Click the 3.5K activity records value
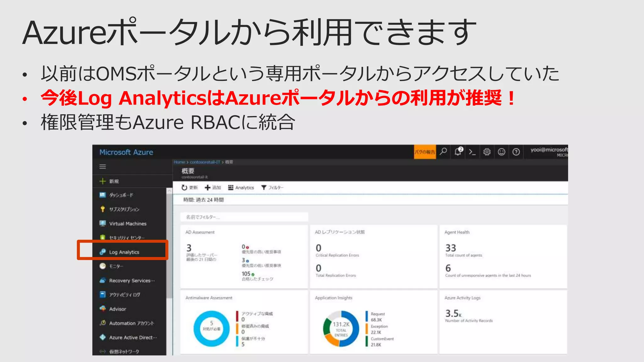Viewport: 644px width, 362px height. pos(453,313)
